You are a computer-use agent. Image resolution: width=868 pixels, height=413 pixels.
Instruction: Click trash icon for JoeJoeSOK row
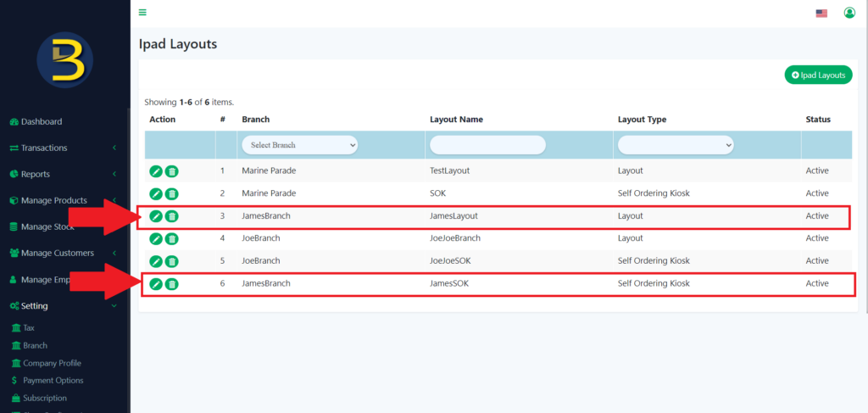click(x=171, y=261)
